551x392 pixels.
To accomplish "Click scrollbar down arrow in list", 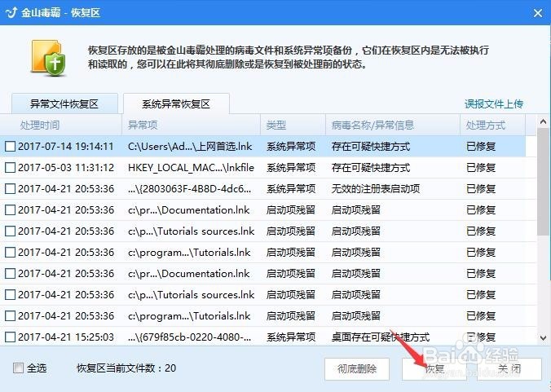I will [544, 338].
